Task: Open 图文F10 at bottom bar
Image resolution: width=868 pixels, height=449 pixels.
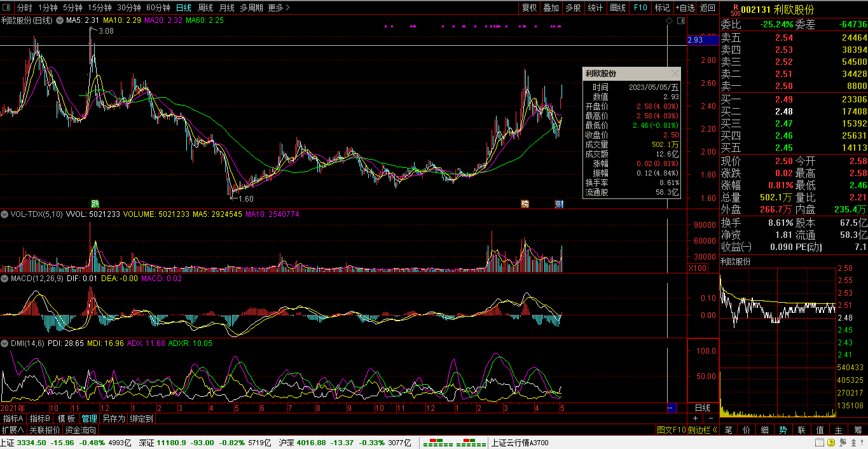Action: coord(671,430)
